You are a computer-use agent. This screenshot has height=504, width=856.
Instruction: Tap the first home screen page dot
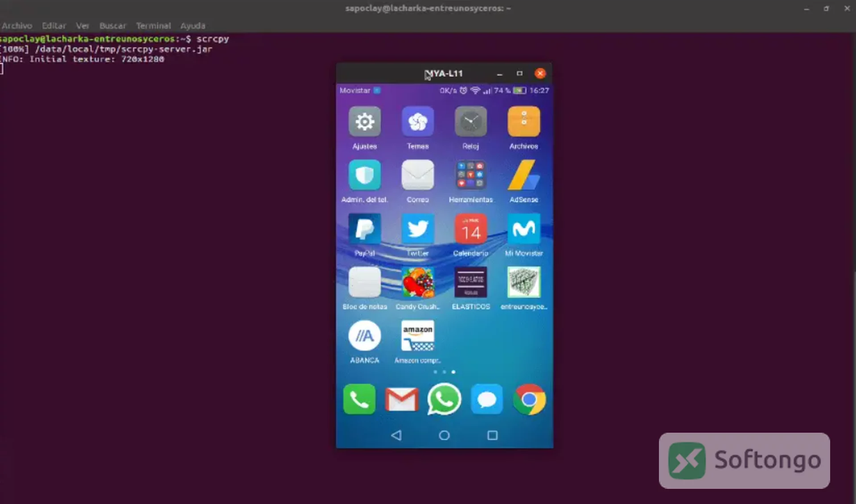point(435,372)
